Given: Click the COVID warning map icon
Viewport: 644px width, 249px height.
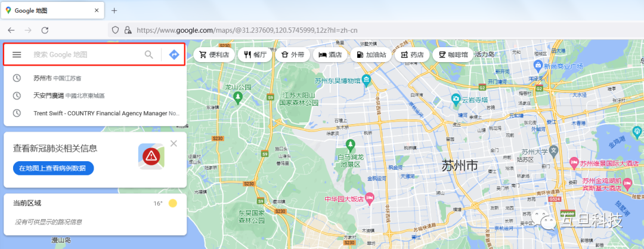Looking at the screenshot, I should coord(151,156).
